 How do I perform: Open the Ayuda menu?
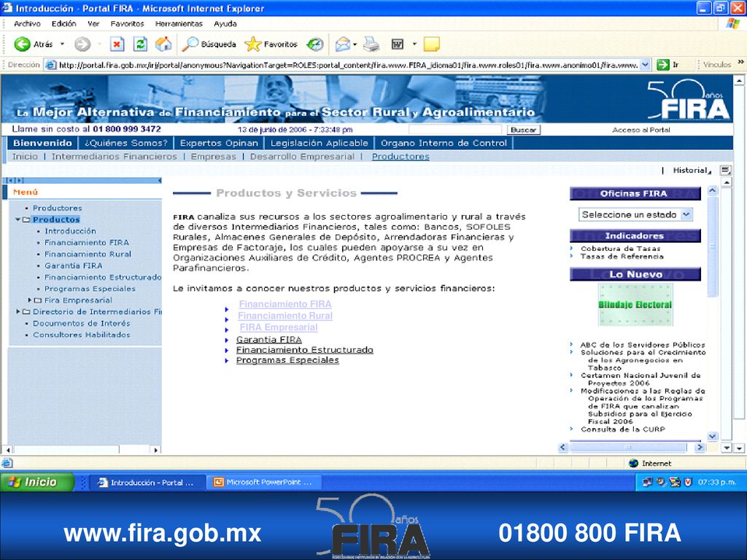pyautogui.click(x=225, y=23)
